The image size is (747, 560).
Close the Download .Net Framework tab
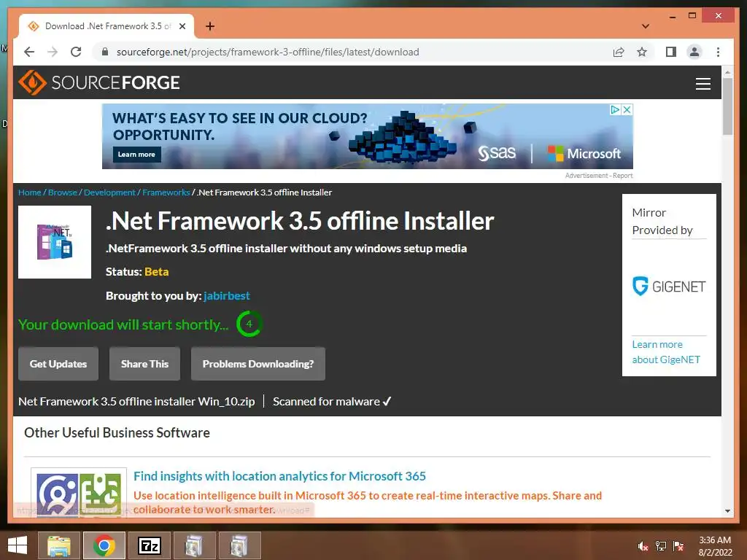tap(182, 26)
